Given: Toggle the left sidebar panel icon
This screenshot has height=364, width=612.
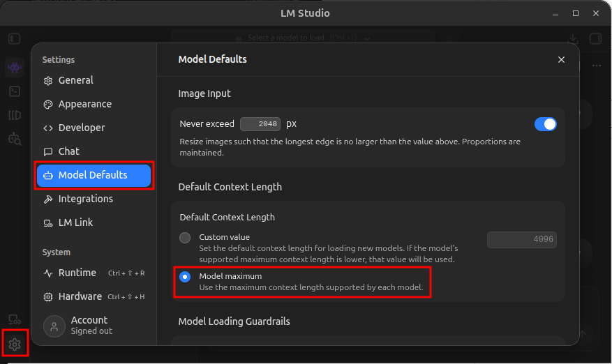Looking at the screenshot, I should [15, 38].
